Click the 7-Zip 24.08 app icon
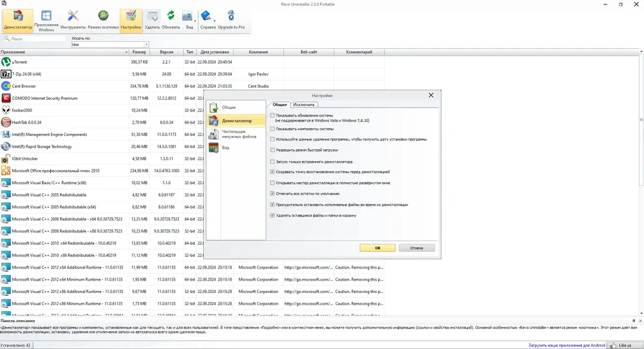 coord(6,74)
